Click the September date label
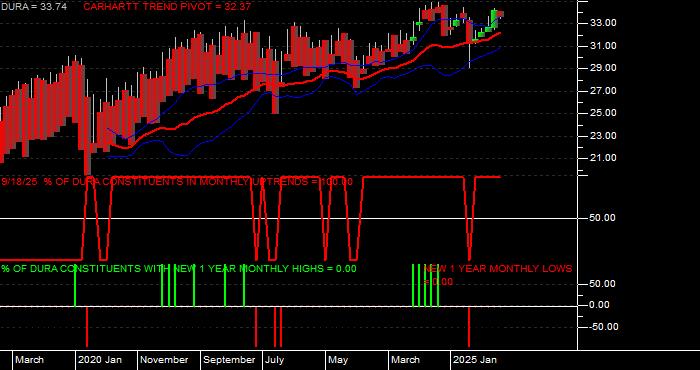 (x=229, y=360)
